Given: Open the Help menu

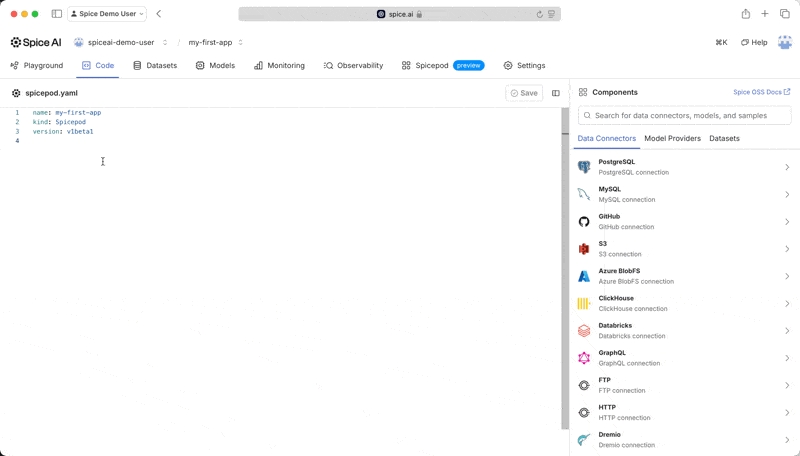Looking at the screenshot, I should coord(754,43).
